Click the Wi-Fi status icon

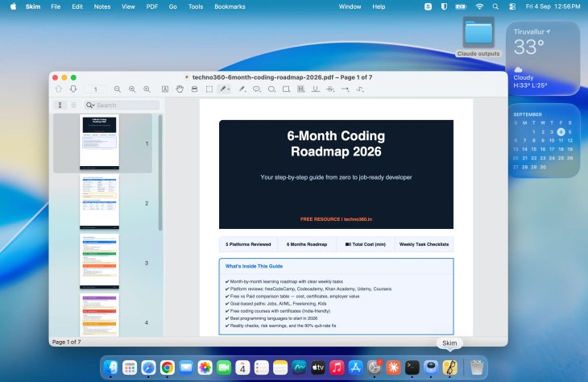479,6
